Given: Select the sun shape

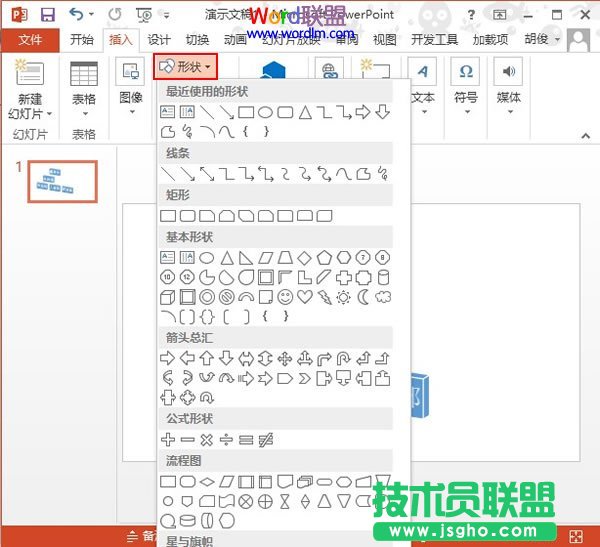Looking at the screenshot, I should pyautogui.click(x=343, y=297).
